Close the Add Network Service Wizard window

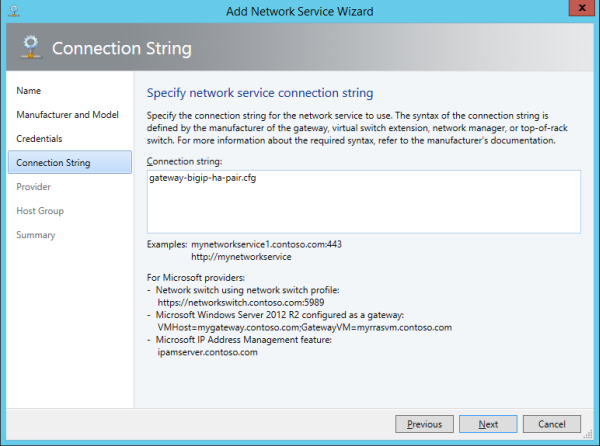pos(576,10)
